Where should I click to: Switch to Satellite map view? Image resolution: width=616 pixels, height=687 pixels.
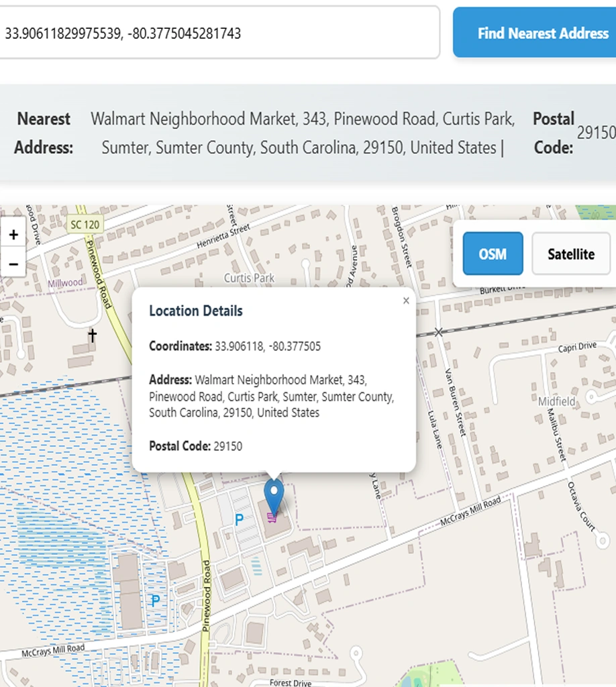point(571,254)
